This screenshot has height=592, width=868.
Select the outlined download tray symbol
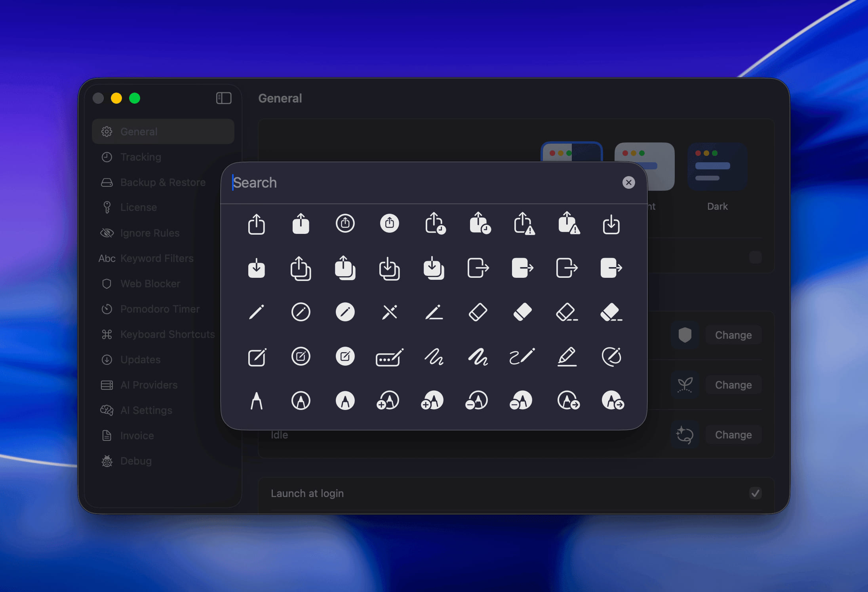(x=611, y=224)
